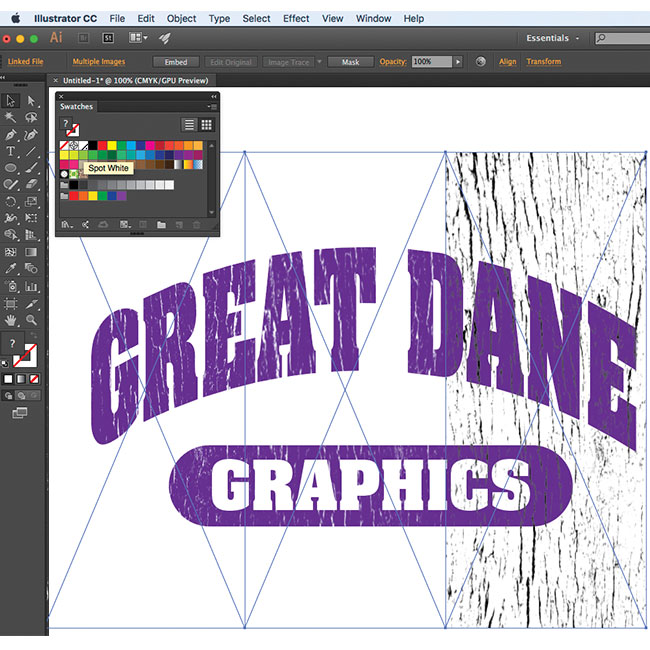Click the Mask button
Image resolution: width=650 pixels, height=650 pixels.
[351, 62]
